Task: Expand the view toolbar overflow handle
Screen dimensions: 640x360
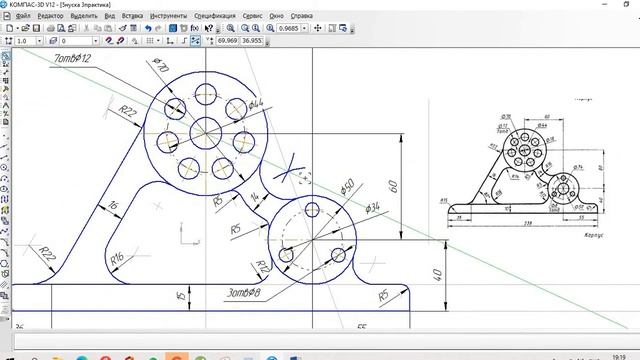Action: click(352, 30)
